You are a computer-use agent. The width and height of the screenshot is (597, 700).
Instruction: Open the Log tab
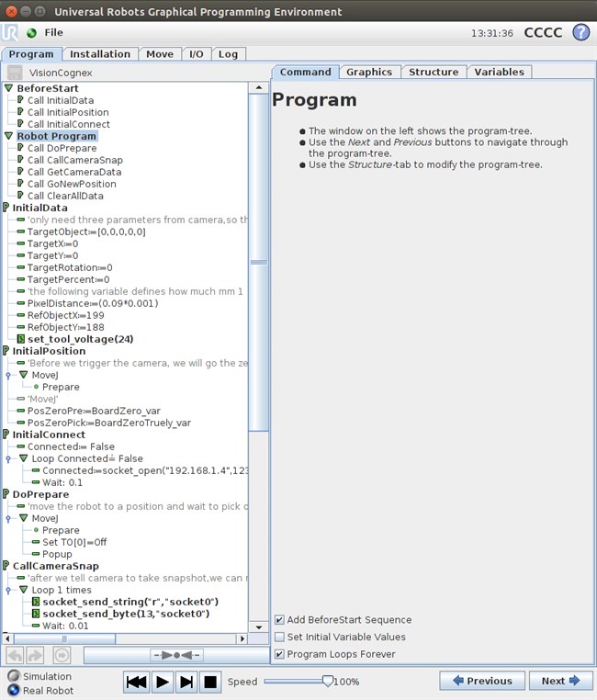(228, 54)
